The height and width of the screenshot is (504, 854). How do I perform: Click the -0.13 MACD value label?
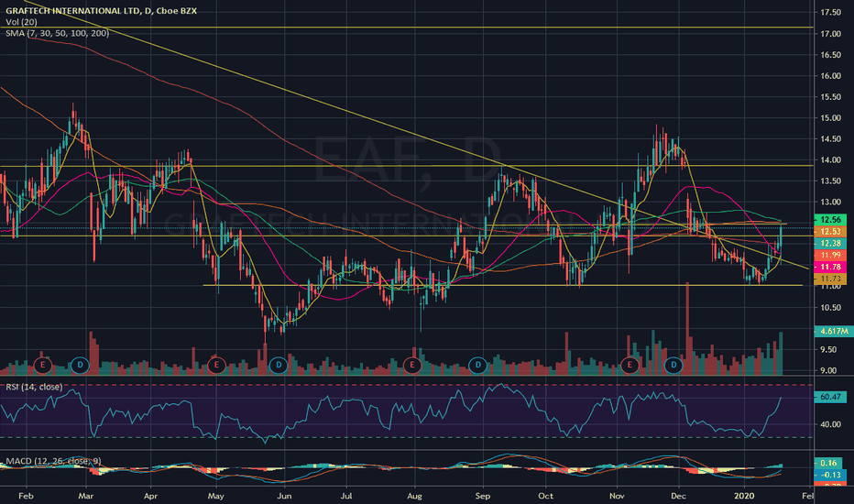[829, 475]
